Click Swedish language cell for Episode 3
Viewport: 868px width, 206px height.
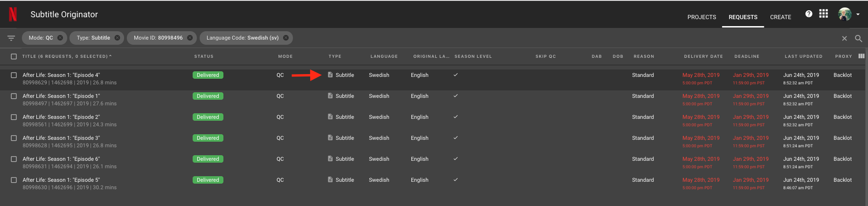[379, 138]
